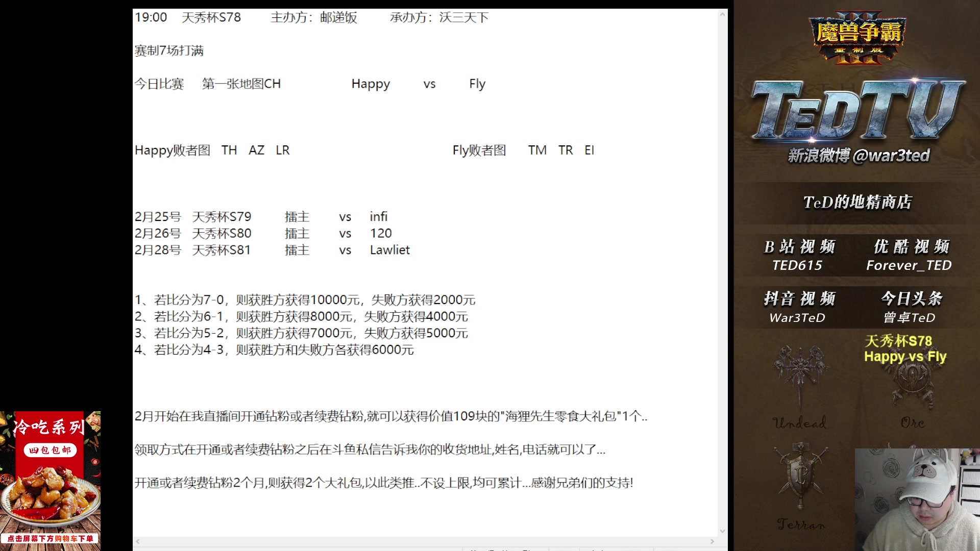This screenshot has height=551, width=980.
Task: Select the Orc race emblem
Action: pyautogui.click(x=914, y=378)
